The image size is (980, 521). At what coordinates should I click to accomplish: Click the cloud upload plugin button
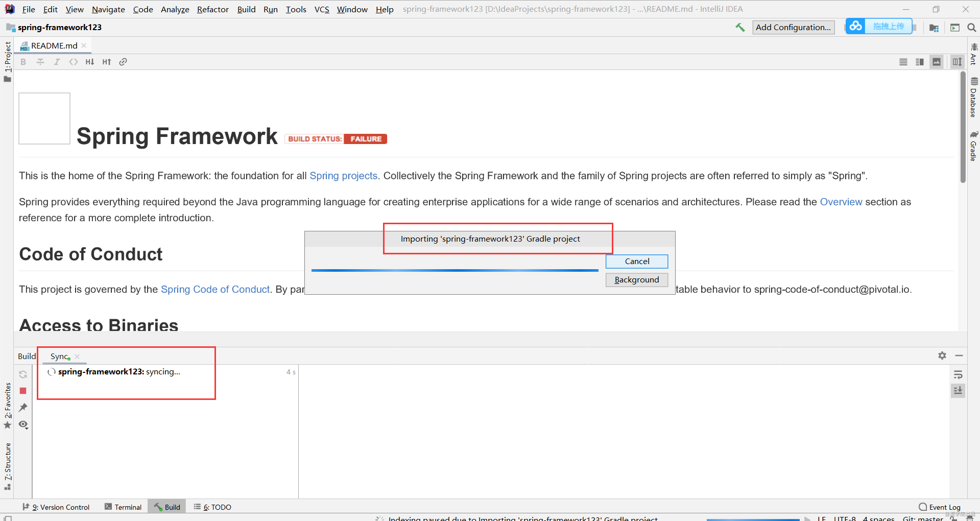point(878,26)
